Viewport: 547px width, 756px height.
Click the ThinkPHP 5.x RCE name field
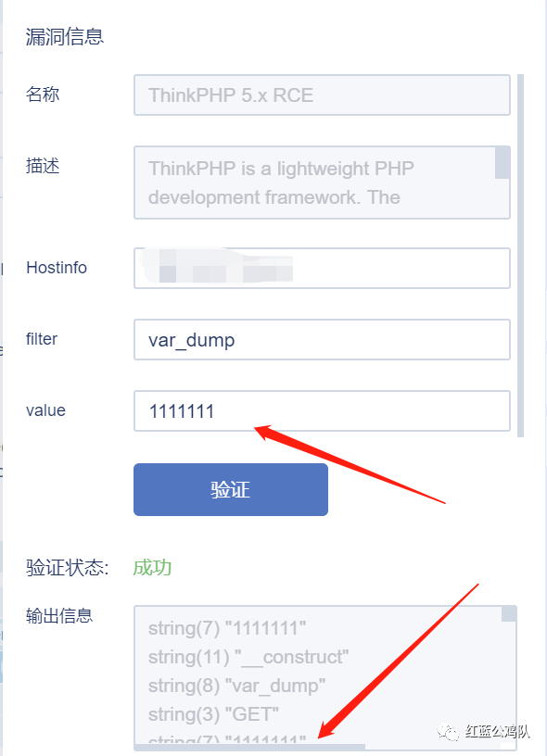pos(322,95)
